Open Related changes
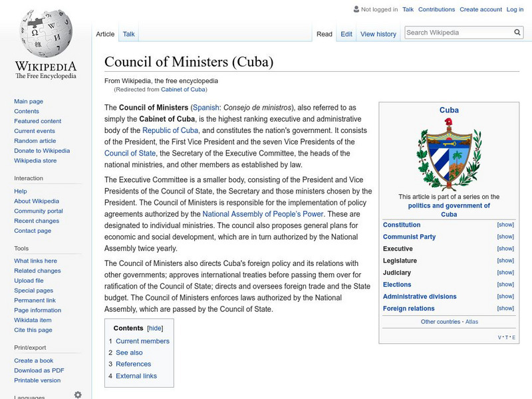This screenshot has width=532, height=399. tap(37, 271)
